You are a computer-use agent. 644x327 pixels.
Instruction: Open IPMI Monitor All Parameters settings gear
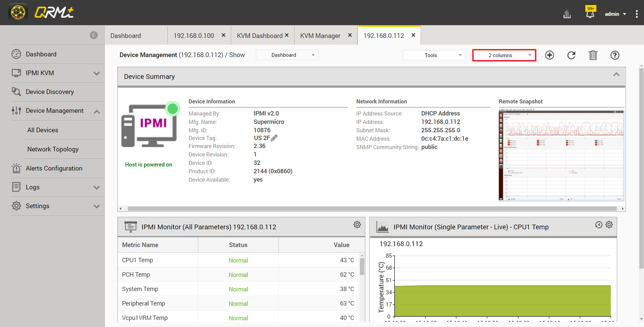tap(357, 225)
